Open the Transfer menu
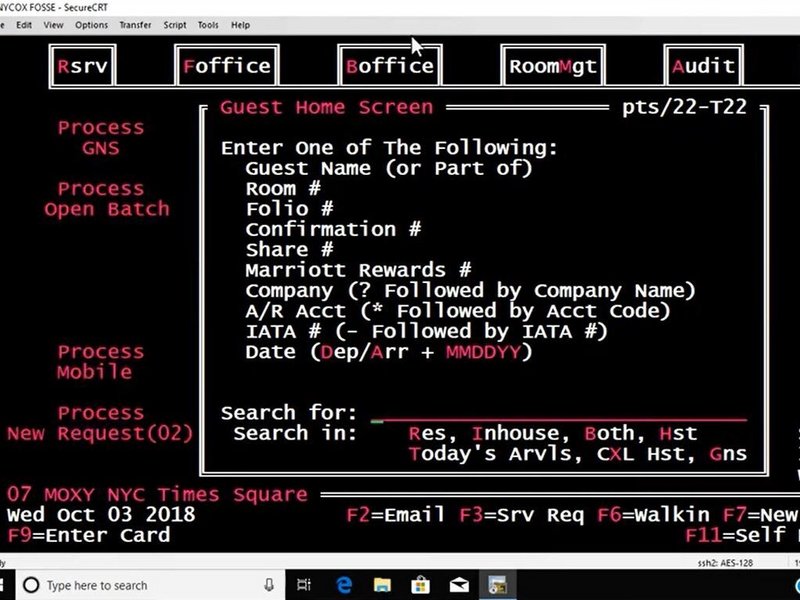Screen dimensions: 800x600 coord(135,25)
